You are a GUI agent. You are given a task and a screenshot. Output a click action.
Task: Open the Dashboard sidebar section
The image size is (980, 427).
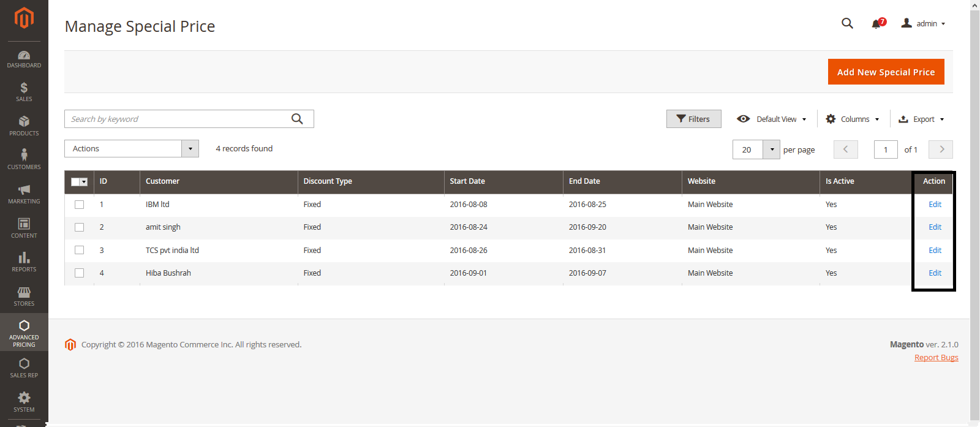24,59
